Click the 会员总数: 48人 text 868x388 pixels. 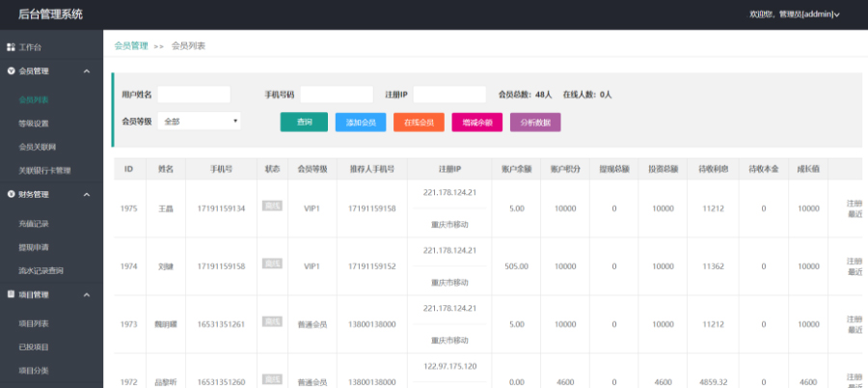tap(526, 95)
